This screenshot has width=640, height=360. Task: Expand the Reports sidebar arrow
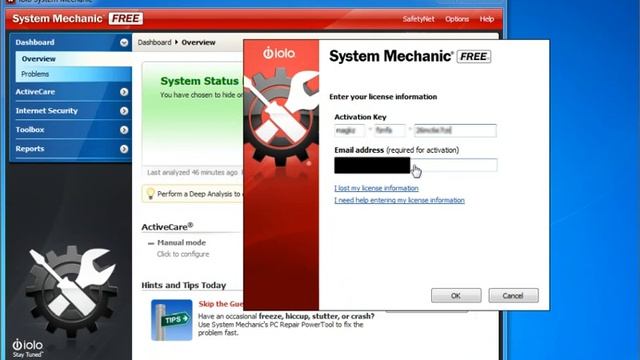(124, 149)
